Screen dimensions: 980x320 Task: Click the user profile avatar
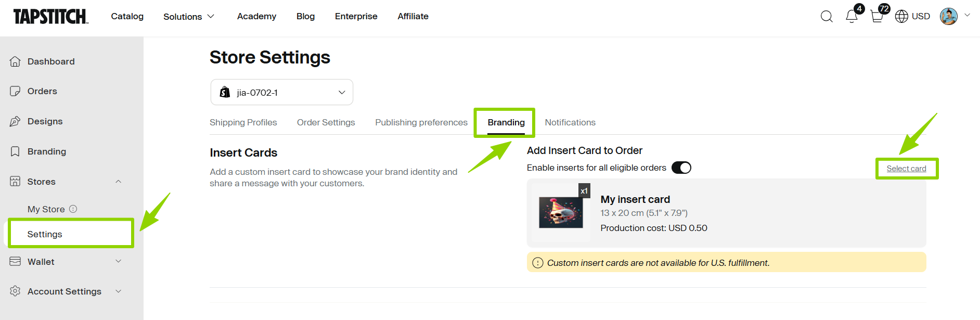[x=949, y=16]
